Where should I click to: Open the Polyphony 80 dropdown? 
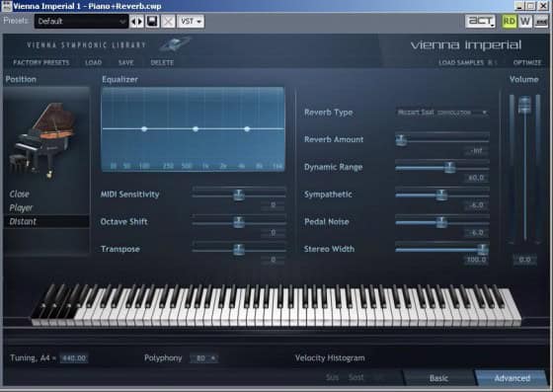click(x=203, y=358)
